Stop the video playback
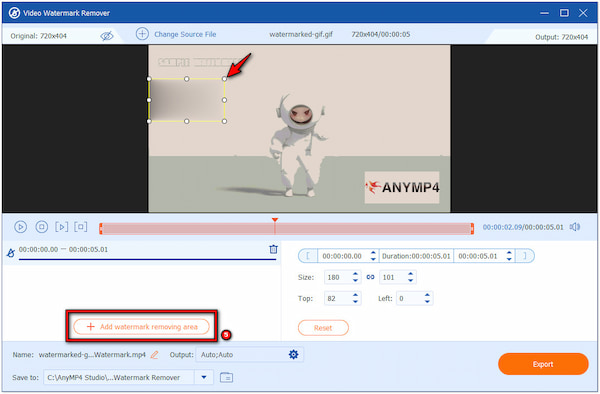The height and width of the screenshot is (394, 600). tap(41, 227)
